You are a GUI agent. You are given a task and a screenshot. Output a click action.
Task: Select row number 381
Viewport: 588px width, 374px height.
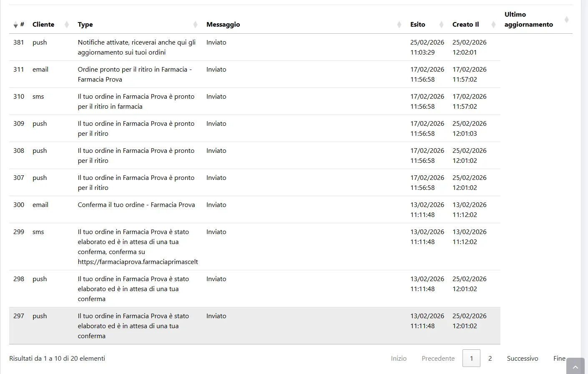click(x=19, y=42)
